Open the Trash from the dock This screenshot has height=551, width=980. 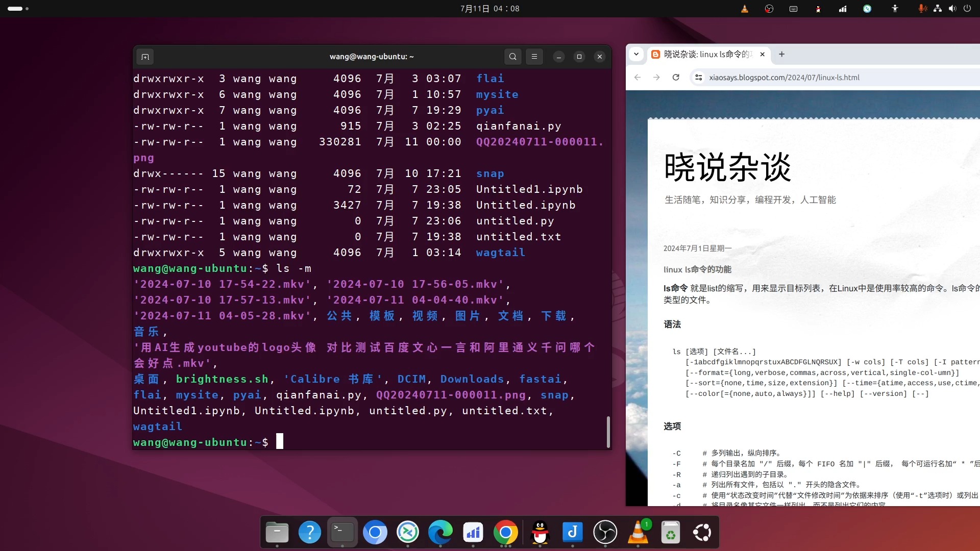click(x=671, y=532)
